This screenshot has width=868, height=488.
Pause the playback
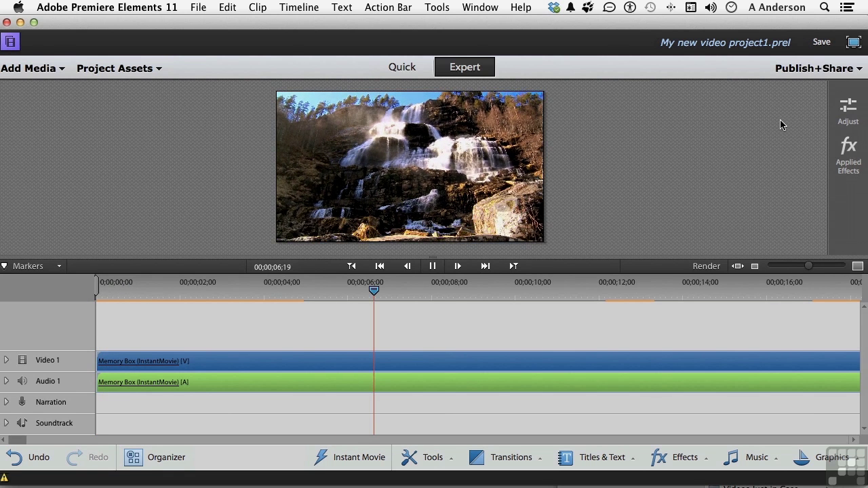[432, 266]
